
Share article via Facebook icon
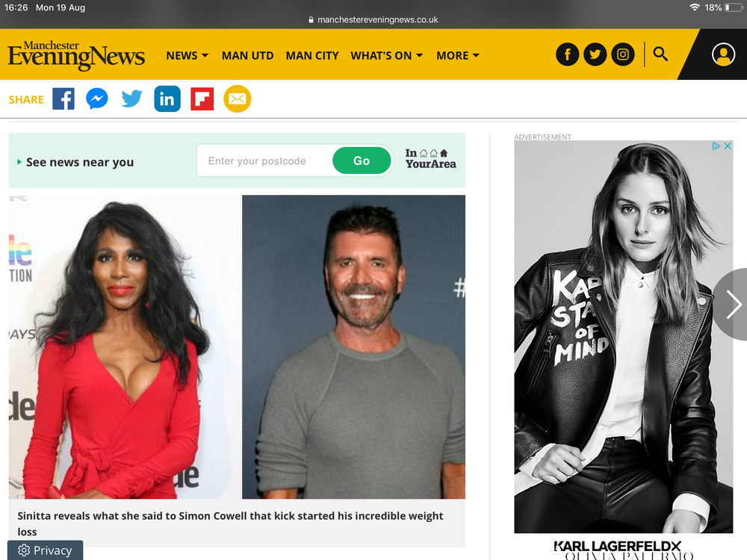pos(63,99)
